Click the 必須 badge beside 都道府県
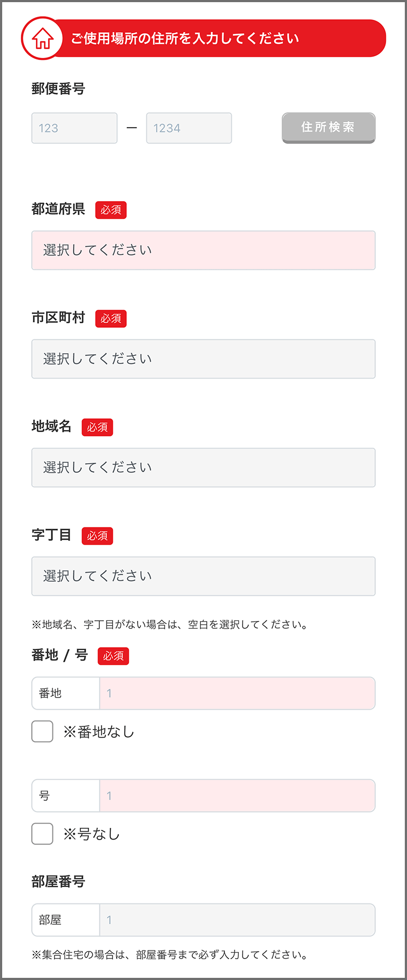The image size is (407, 980). [x=111, y=210]
